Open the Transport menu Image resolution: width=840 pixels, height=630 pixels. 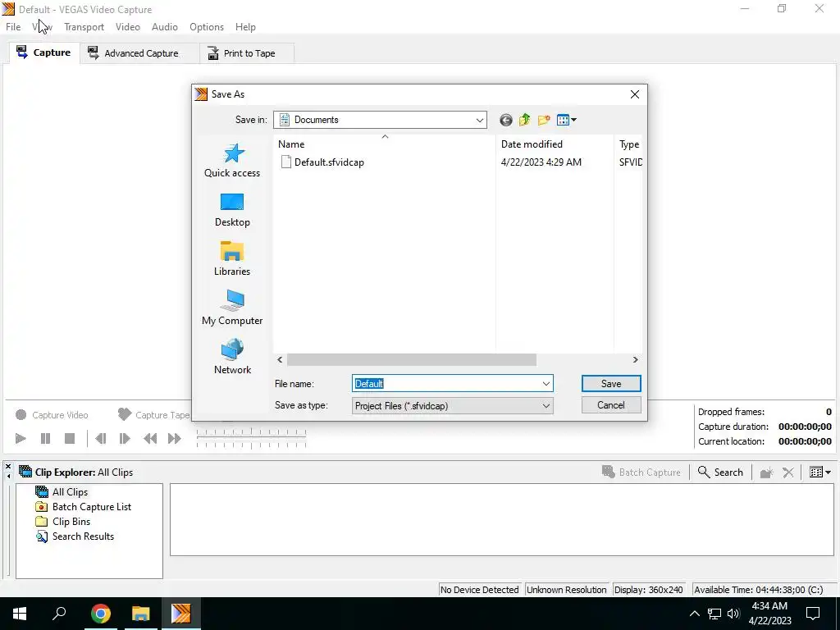pos(84,27)
